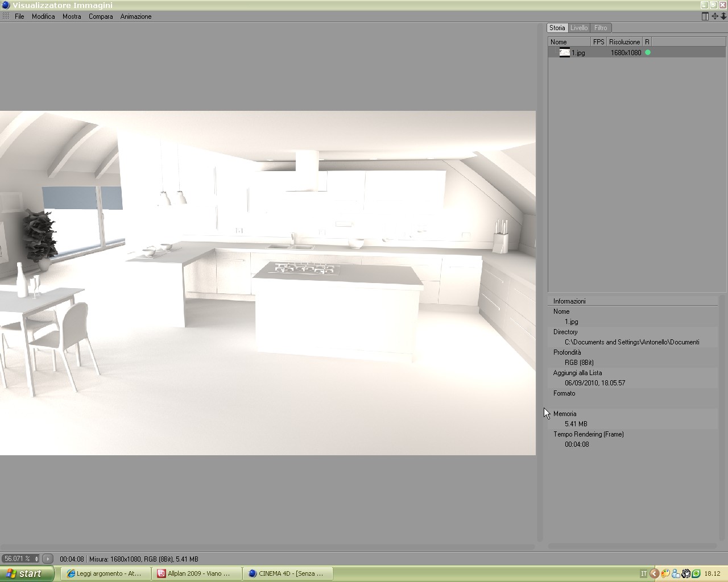Select the 1.jpg history thumbnail

coord(564,52)
